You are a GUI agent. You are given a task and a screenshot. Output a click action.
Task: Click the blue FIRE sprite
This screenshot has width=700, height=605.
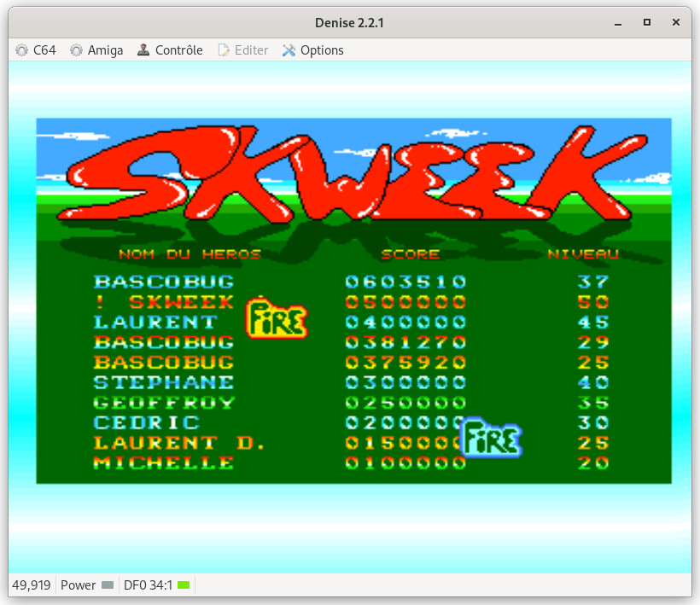[491, 437]
